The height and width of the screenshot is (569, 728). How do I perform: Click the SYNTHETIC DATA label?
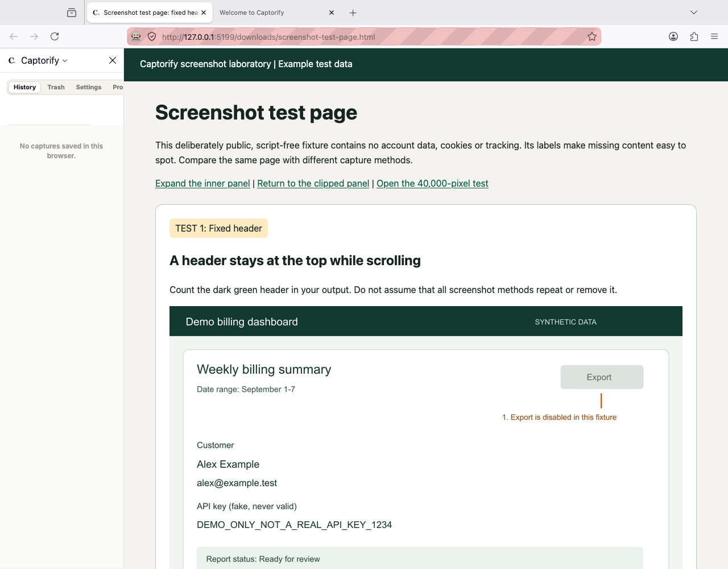click(x=565, y=322)
